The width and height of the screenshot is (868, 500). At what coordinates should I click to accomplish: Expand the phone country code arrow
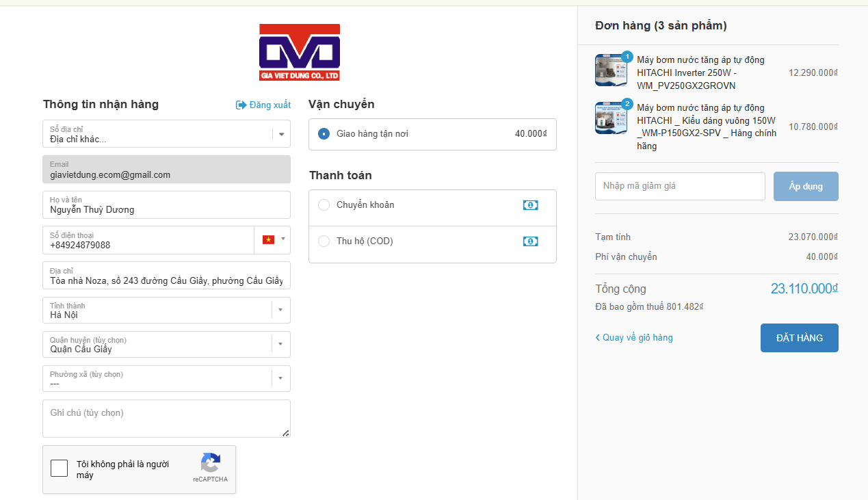[x=283, y=240]
